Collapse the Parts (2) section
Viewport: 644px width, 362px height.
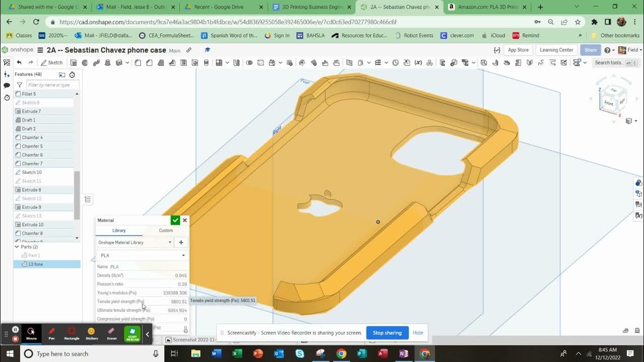(x=17, y=247)
